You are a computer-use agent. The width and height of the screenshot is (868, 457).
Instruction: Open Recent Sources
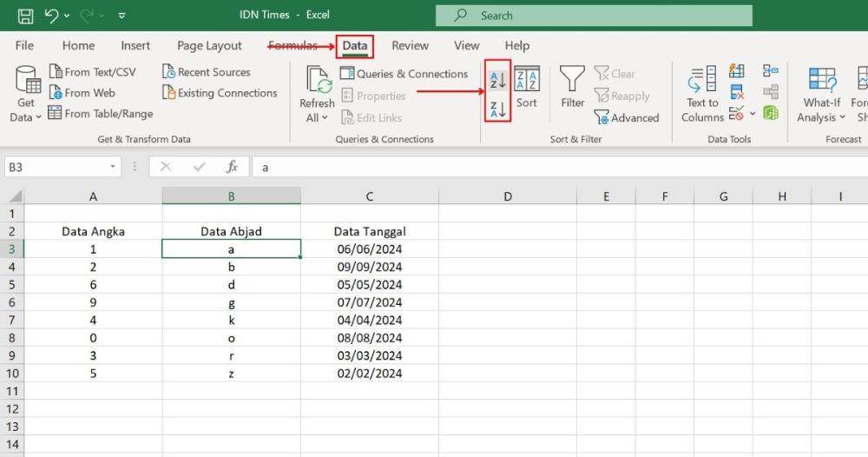(207, 72)
